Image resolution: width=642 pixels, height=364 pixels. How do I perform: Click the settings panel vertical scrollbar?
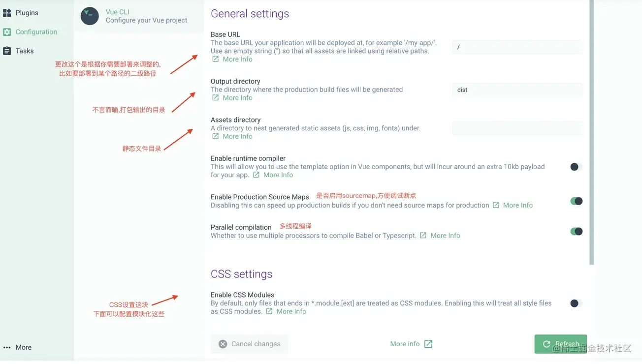coord(592,133)
